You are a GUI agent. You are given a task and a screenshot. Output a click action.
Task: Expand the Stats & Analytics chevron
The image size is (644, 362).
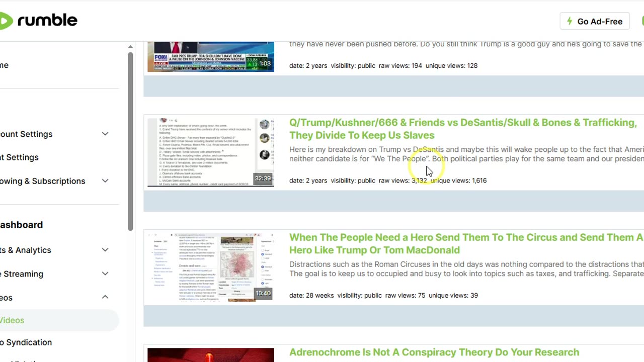click(x=105, y=250)
